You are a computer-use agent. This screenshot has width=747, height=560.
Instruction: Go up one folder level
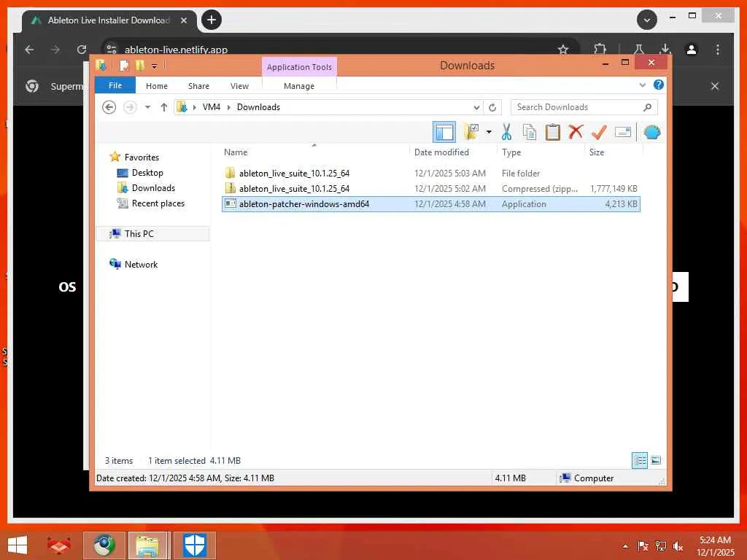click(164, 107)
